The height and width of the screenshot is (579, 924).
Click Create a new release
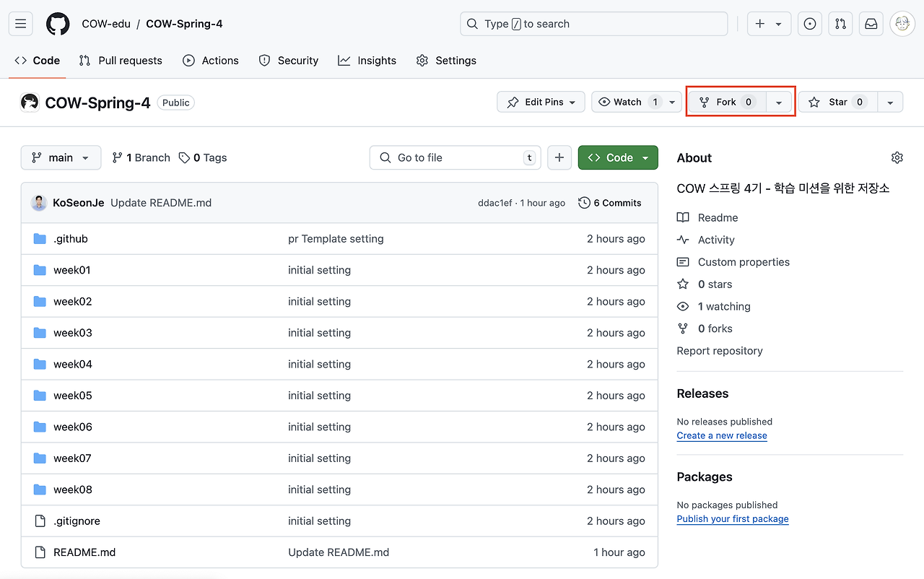(x=722, y=436)
